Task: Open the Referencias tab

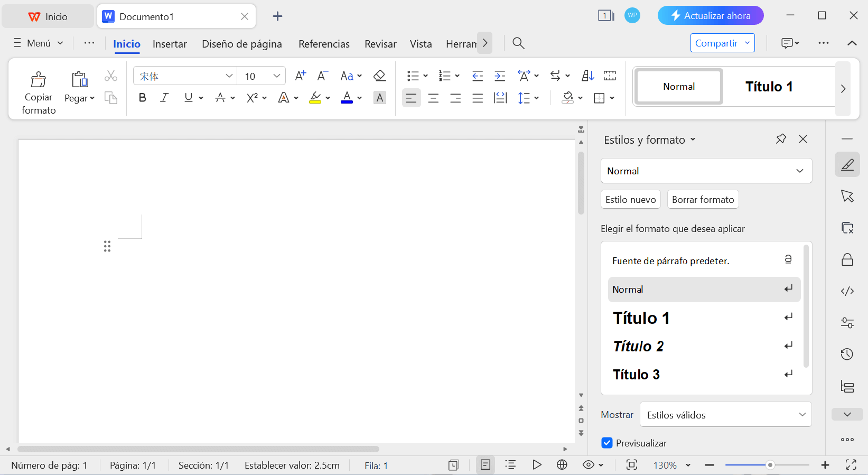Action: pyautogui.click(x=324, y=44)
